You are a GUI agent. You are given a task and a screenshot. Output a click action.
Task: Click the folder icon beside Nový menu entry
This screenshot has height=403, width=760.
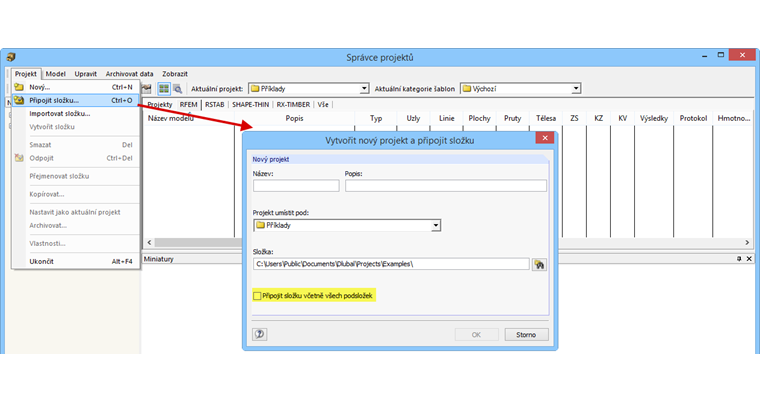pos(19,87)
